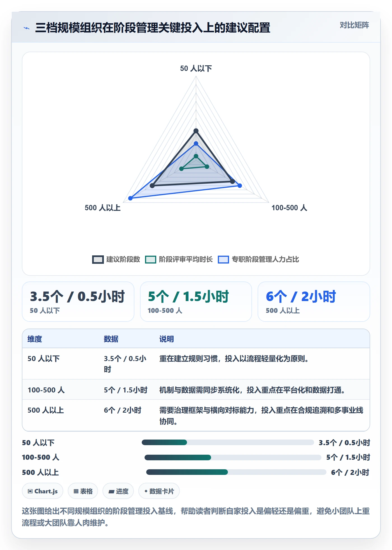
Task: Click the 50 人以下 radar axis label
Action: (x=196, y=68)
